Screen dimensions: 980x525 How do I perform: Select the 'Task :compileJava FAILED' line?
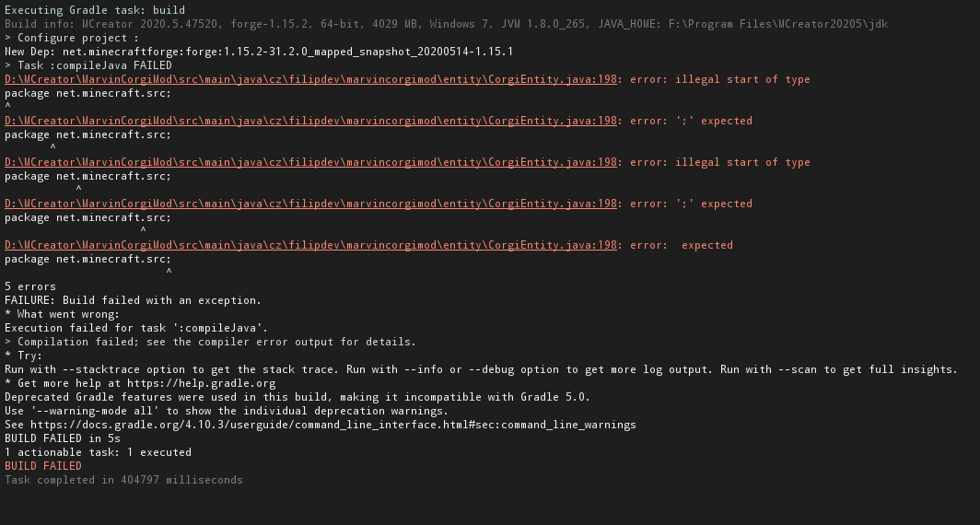tap(88, 65)
